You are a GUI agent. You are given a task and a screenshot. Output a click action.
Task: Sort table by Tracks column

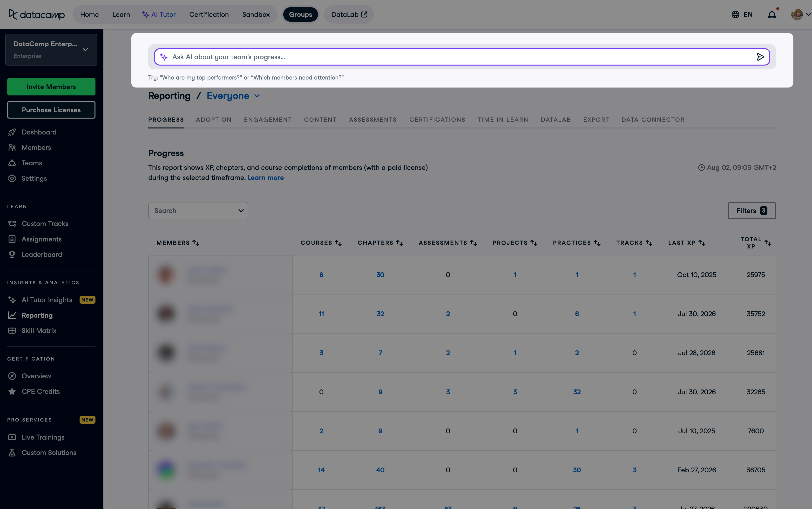(649, 243)
